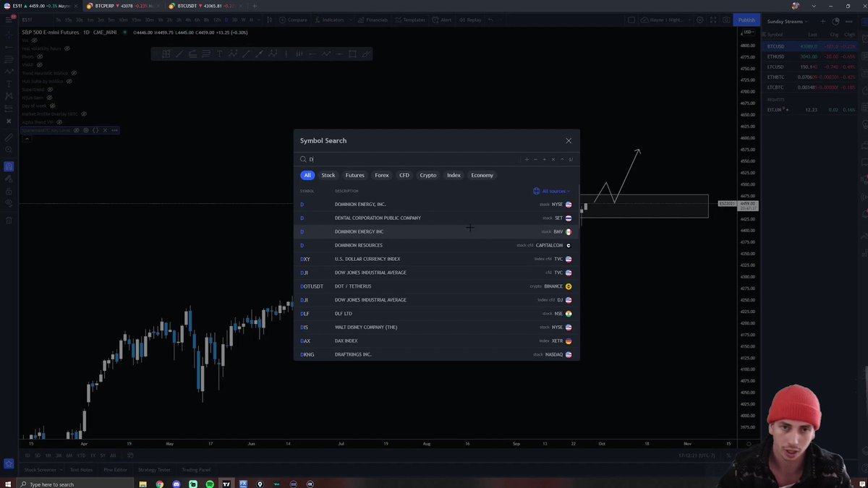Choose DLF LTD NSE result
The width and height of the screenshot is (868, 488).
(x=436, y=314)
